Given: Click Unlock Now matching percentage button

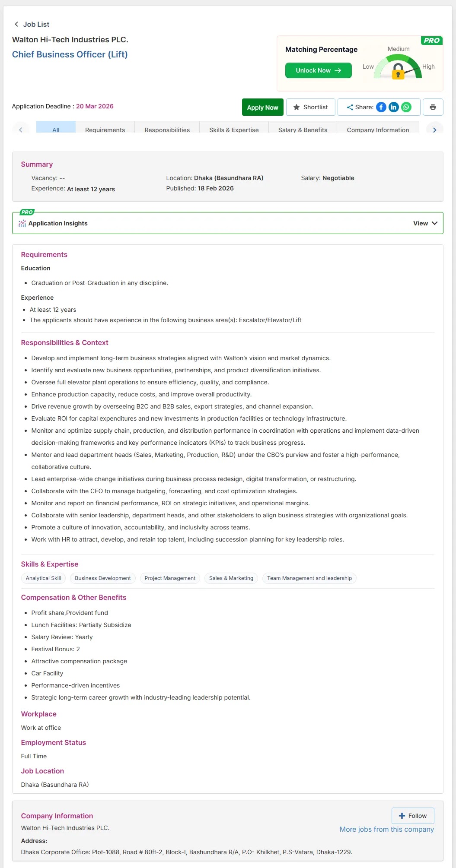Looking at the screenshot, I should [x=318, y=70].
